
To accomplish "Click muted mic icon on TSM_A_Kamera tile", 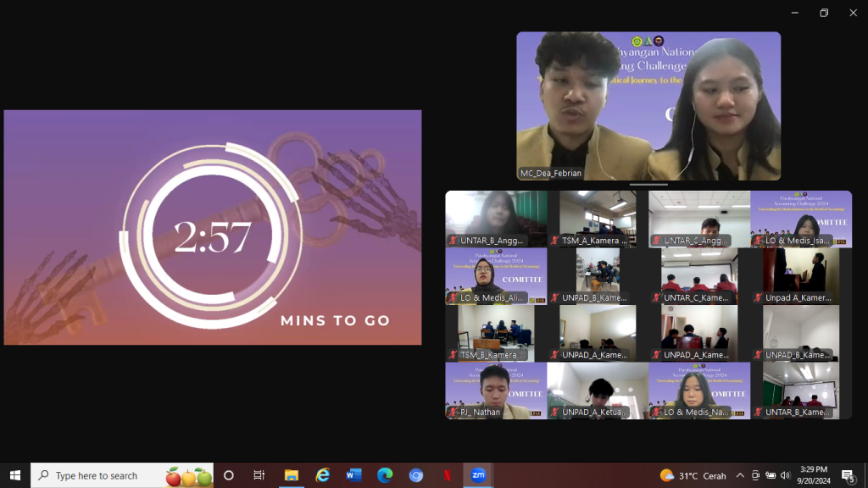I will point(555,241).
